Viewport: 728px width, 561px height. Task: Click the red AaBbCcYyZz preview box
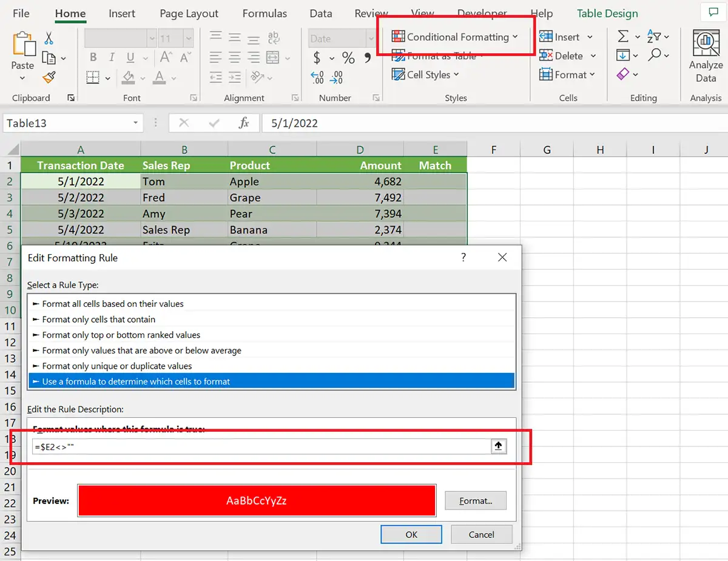click(x=257, y=501)
